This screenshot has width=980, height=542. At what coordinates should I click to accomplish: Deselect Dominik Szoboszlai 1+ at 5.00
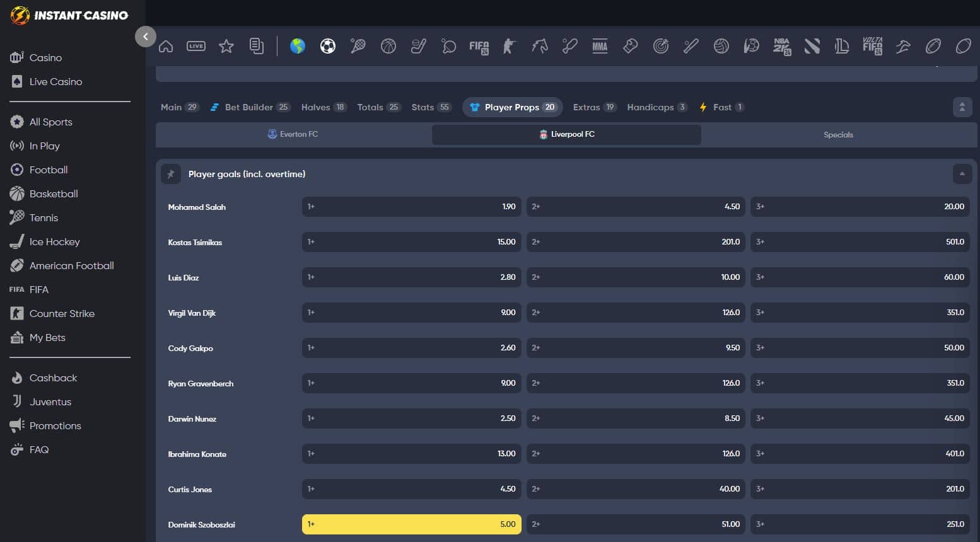(412, 524)
